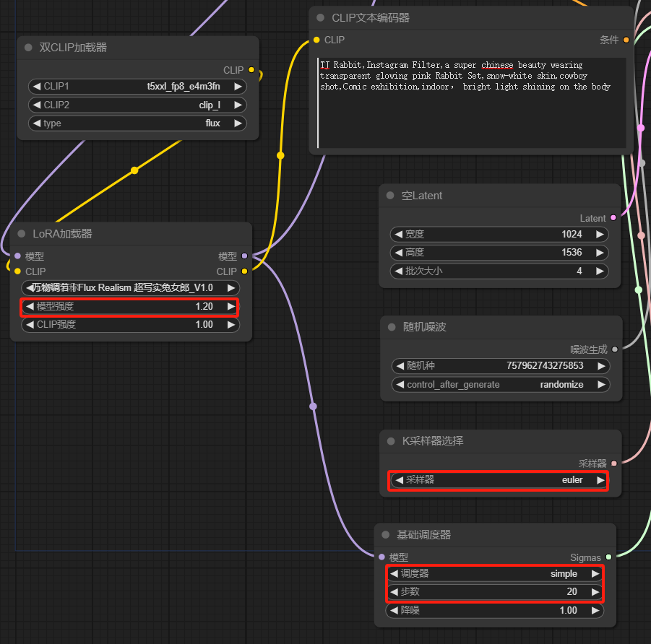Open CLIP2 clip_l dropdown
The width and height of the screenshot is (651, 644).
137,105
